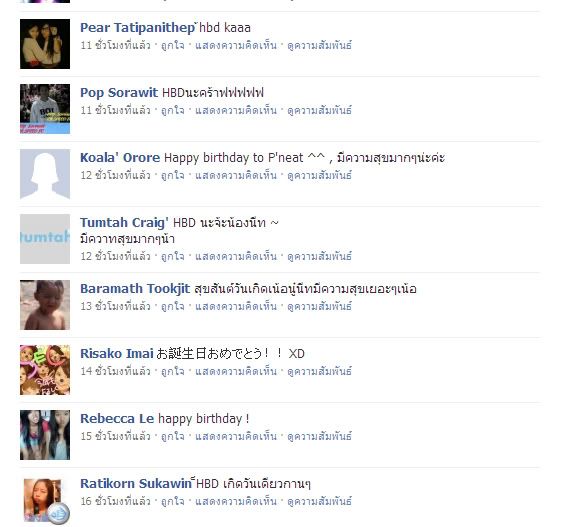Open the Pop Sorawit name link

(119, 93)
